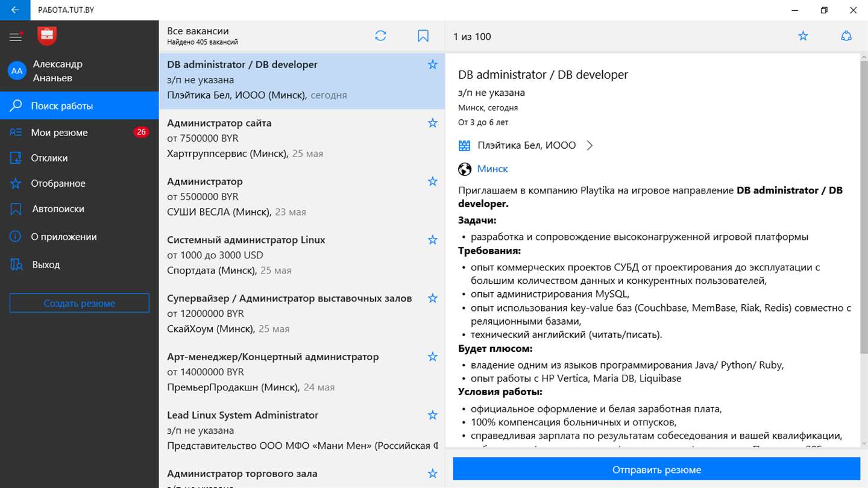Viewport: 868px width, 488px height.
Task: Refresh the vacancies list
Action: click(380, 36)
